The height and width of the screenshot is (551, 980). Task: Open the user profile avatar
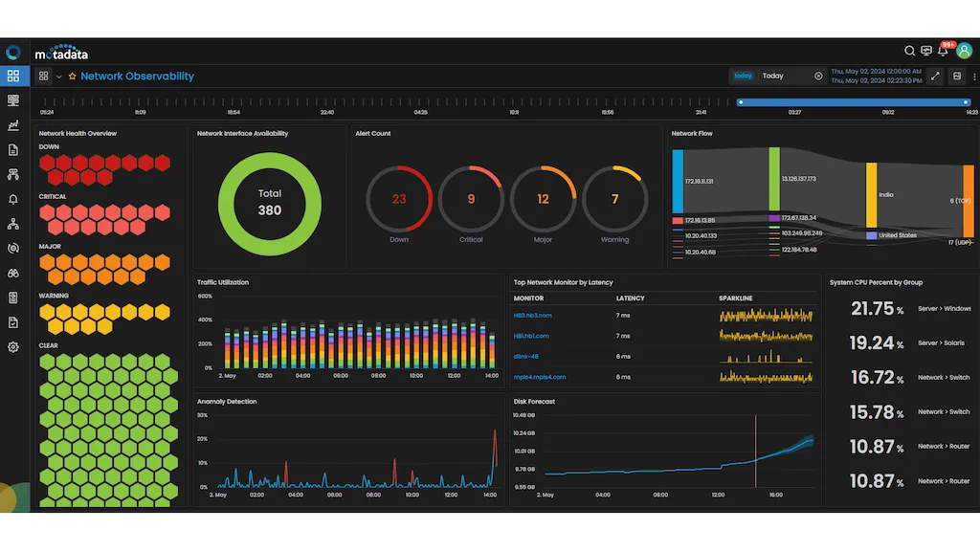click(965, 51)
